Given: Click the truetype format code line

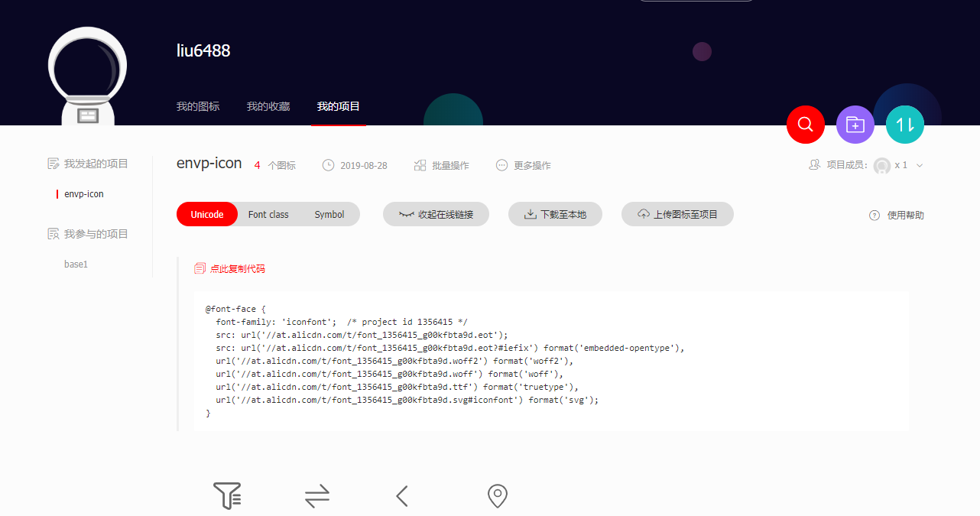Looking at the screenshot, I should pos(398,387).
